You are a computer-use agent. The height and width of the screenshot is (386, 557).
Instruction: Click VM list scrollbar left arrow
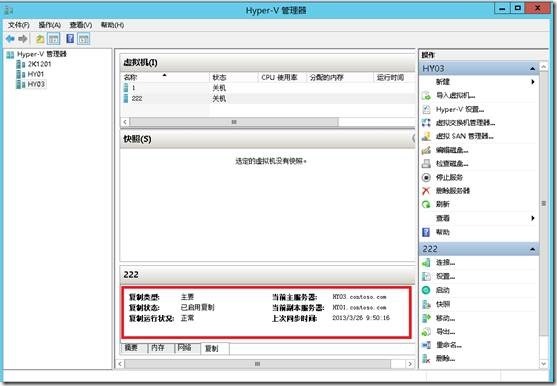click(x=125, y=122)
